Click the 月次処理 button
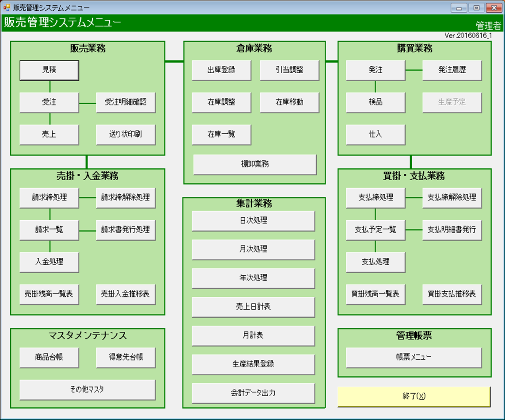The height and width of the screenshot is (420, 505). (x=253, y=249)
